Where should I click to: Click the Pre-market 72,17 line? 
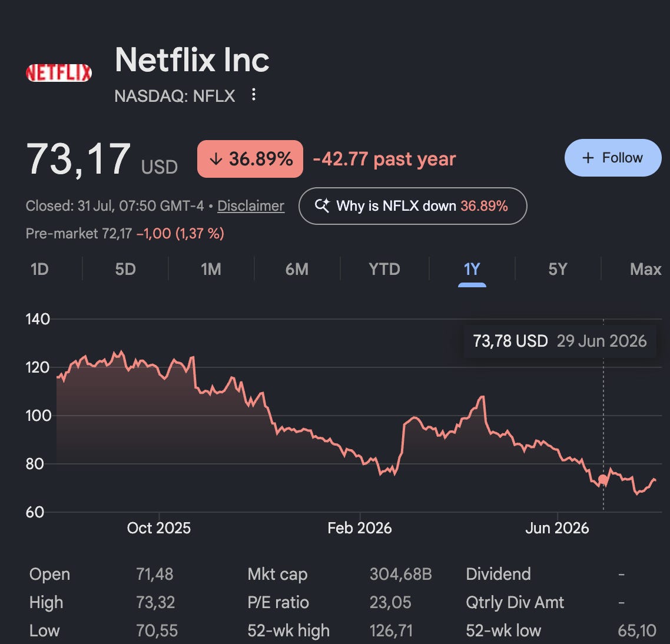pyautogui.click(x=125, y=233)
